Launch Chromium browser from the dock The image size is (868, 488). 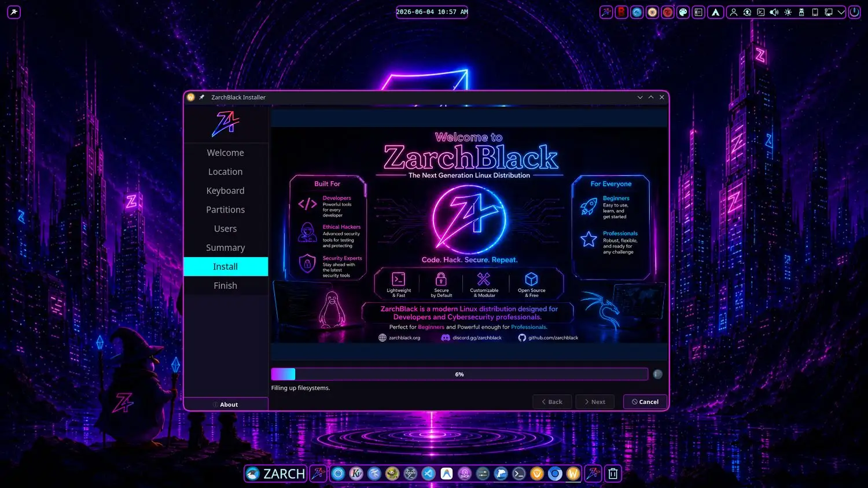(x=555, y=474)
